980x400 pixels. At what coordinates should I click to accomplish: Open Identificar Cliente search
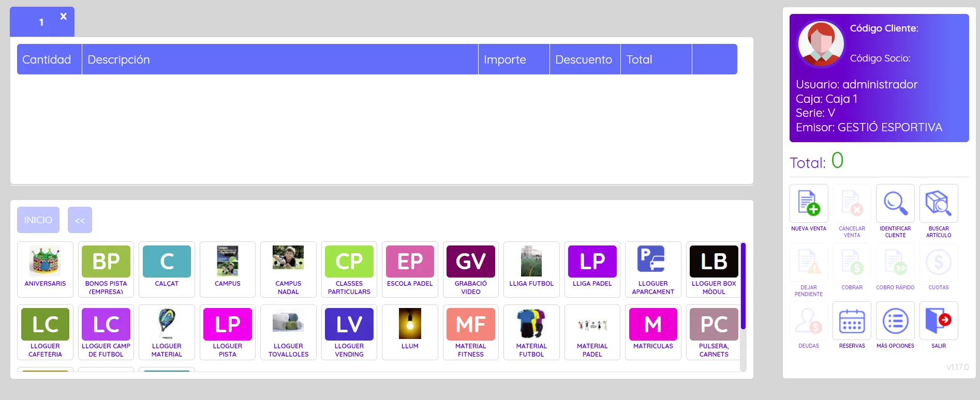[895, 204]
